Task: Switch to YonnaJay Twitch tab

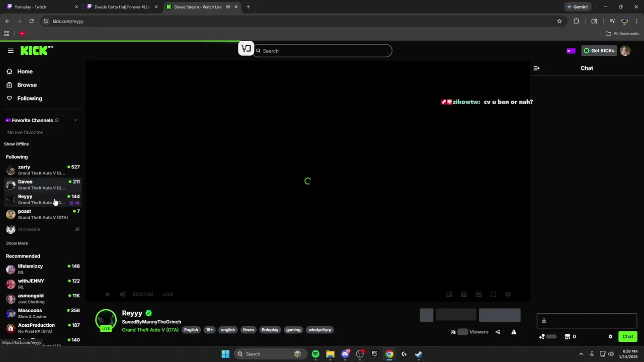Action: point(43,7)
